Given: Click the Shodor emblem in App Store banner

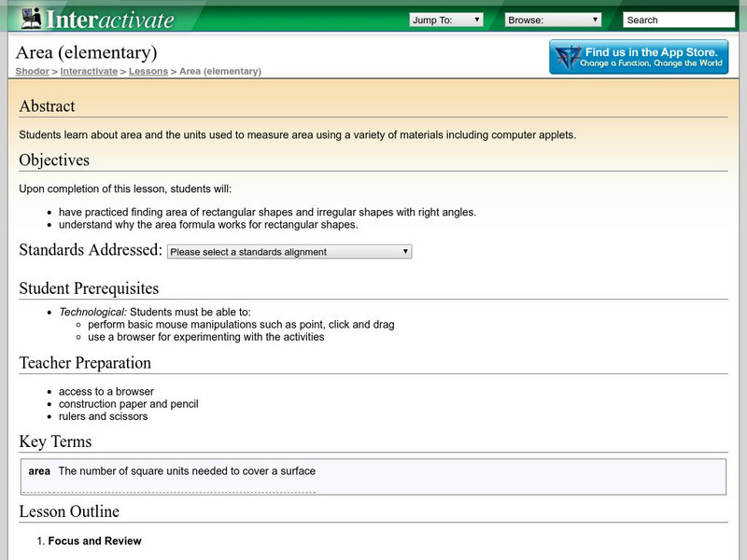Looking at the screenshot, I should (x=567, y=57).
